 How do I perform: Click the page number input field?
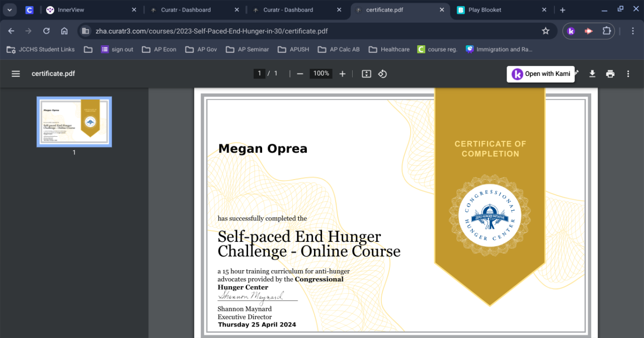[x=259, y=73]
